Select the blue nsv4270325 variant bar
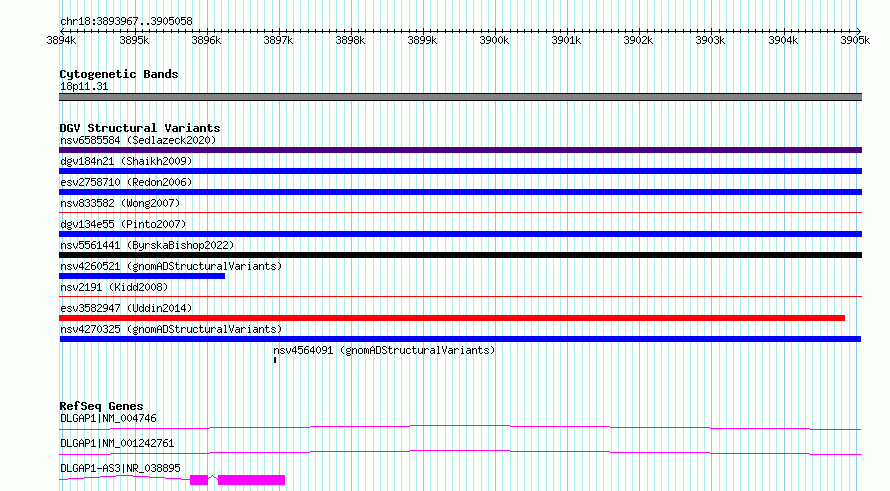890x491 pixels. (460, 339)
